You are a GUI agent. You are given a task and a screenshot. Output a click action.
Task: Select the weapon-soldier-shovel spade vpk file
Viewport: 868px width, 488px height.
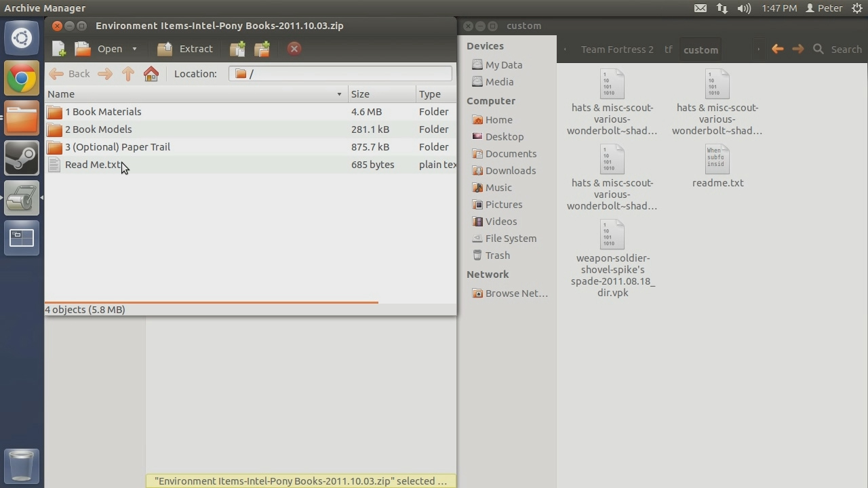point(612,259)
